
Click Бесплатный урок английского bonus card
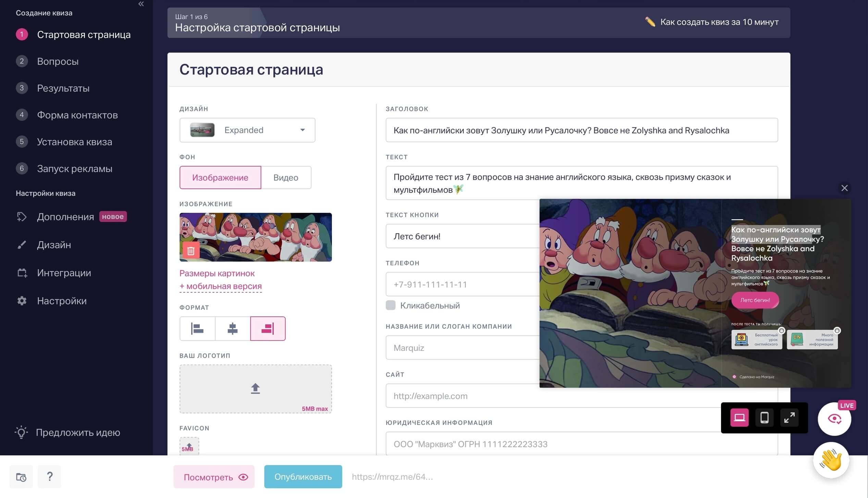(756, 339)
